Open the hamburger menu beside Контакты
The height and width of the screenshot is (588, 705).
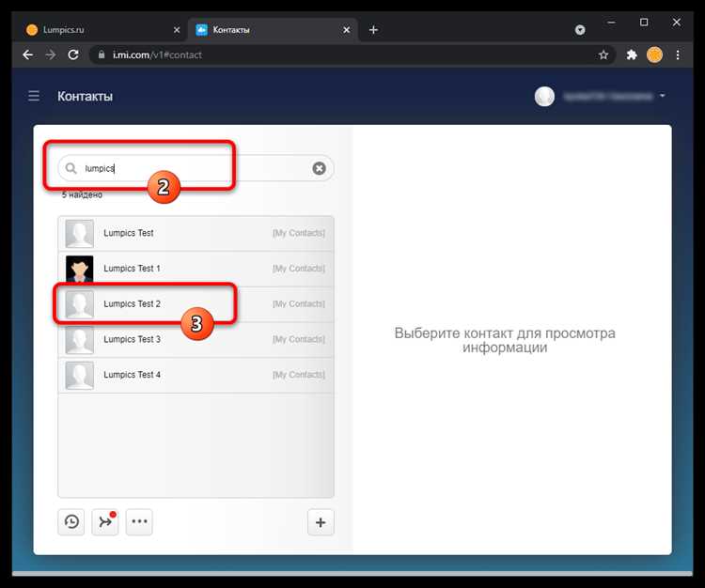34,96
